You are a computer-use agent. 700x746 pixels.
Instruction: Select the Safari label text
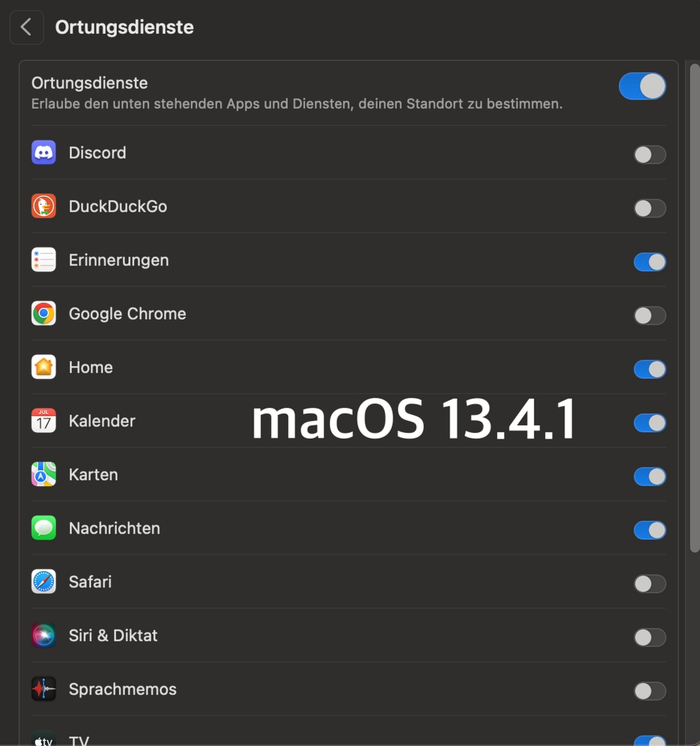pos(90,582)
